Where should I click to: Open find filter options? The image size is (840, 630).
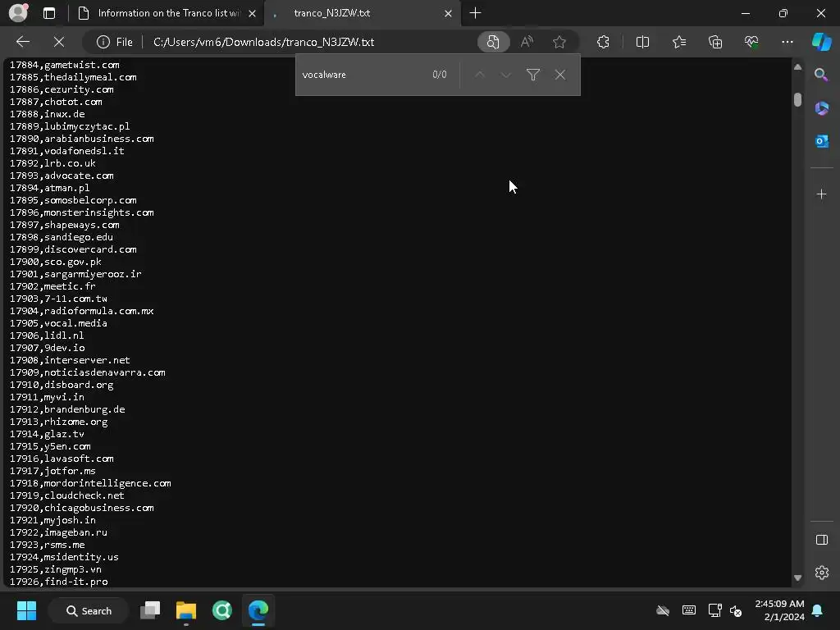[x=533, y=75]
